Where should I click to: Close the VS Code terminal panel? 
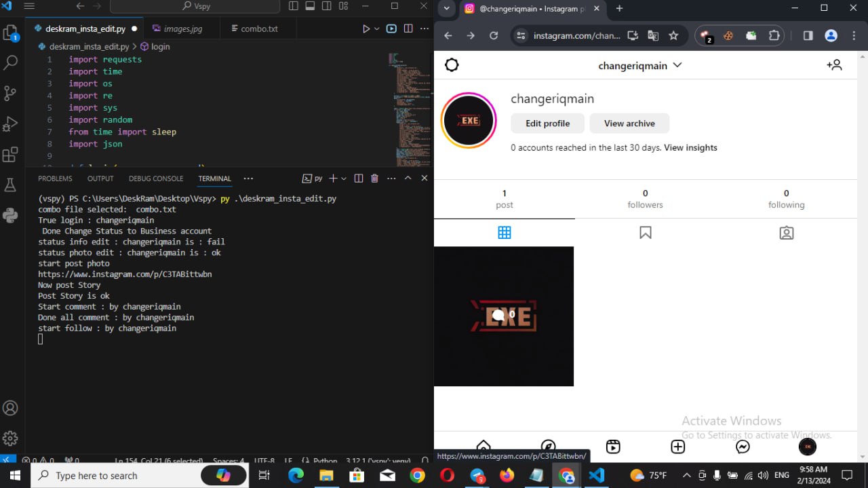click(425, 179)
